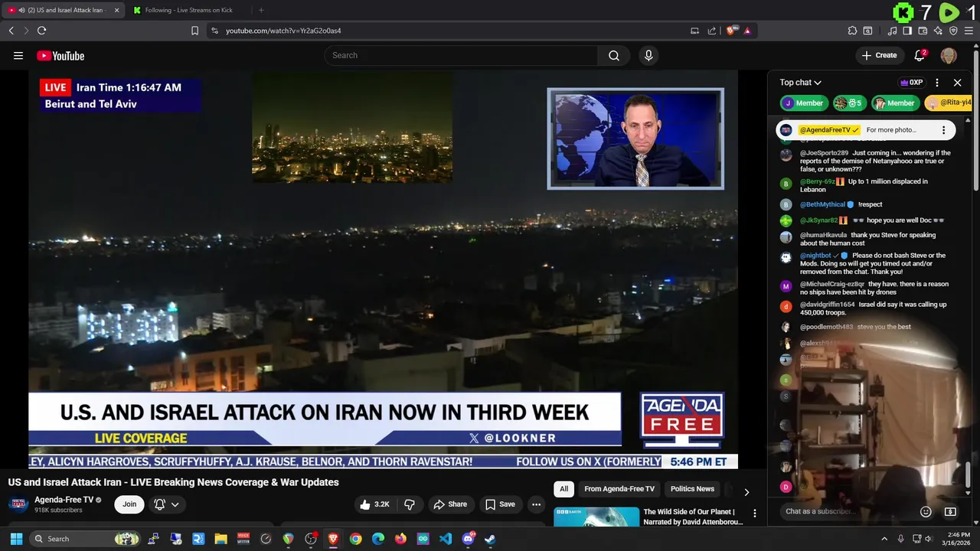Select the US and Israel Attack Iran tab
The width and height of the screenshot is (980, 551).
pos(63,10)
